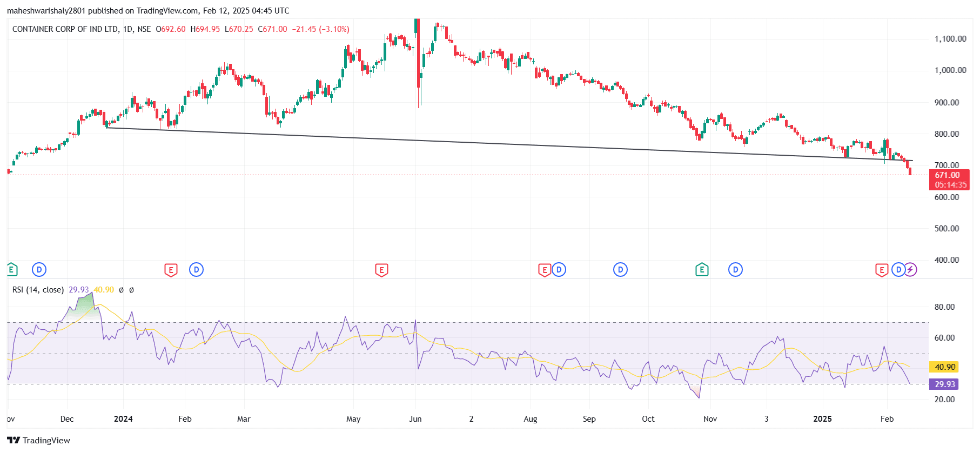
Task: Click the Nov label on time axis
Action: (710, 419)
